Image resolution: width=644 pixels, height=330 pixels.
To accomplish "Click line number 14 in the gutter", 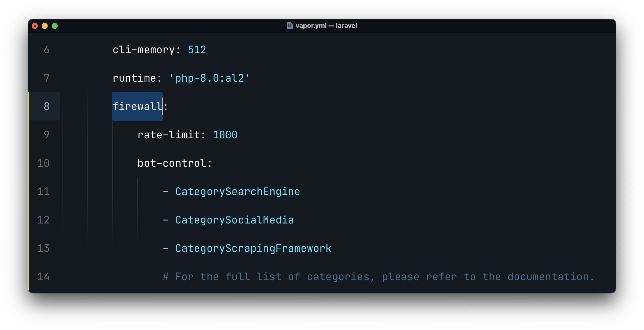I will click(x=44, y=277).
